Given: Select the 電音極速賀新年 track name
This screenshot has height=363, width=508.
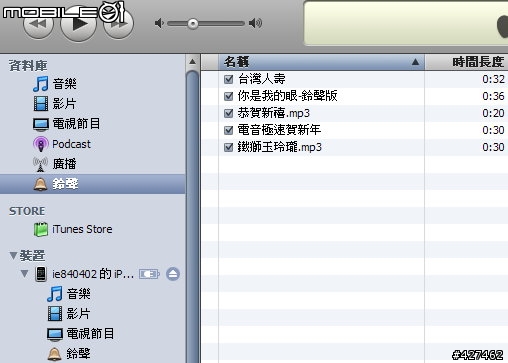Looking at the screenshot, I should tap(279, 130).
